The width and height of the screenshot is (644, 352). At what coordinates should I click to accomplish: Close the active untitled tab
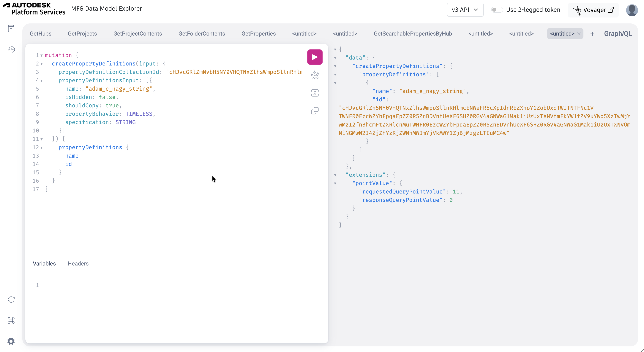(579, 34)
